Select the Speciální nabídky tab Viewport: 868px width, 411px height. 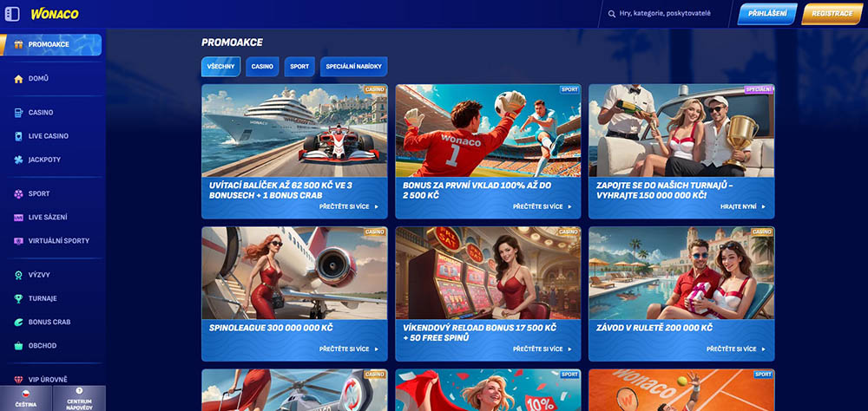(x=353, y=67)
